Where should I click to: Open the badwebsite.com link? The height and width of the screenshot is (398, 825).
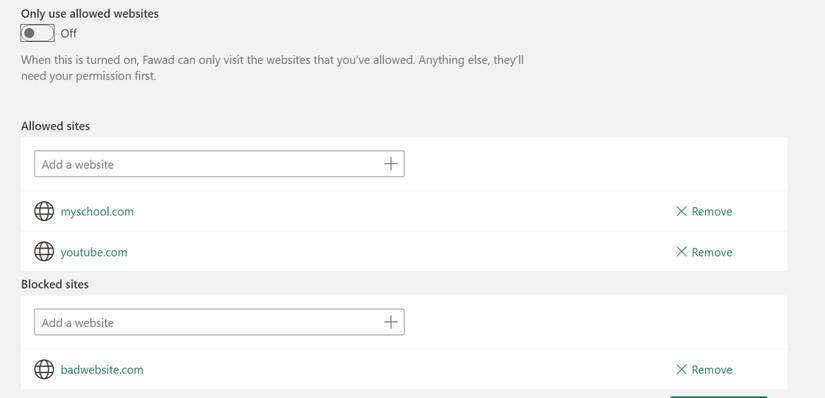coord(102,369)
